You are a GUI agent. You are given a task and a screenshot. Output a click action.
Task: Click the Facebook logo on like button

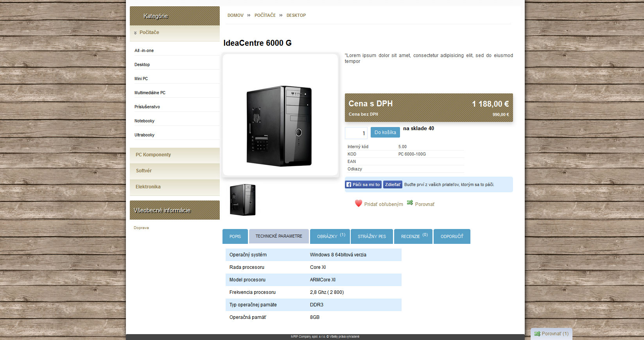[349, 184]
